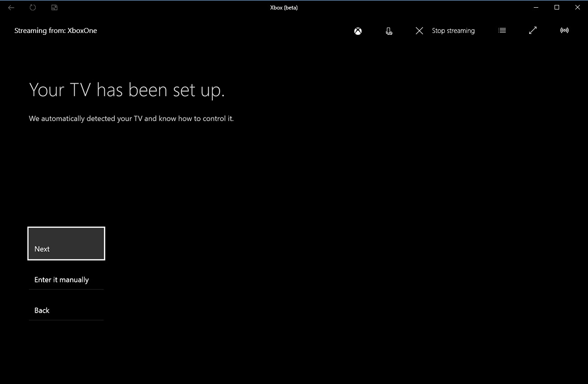Image resolution: width=588 pixels, height=384 pixels.
Task: Go back using the Back option
Action: 42,310
